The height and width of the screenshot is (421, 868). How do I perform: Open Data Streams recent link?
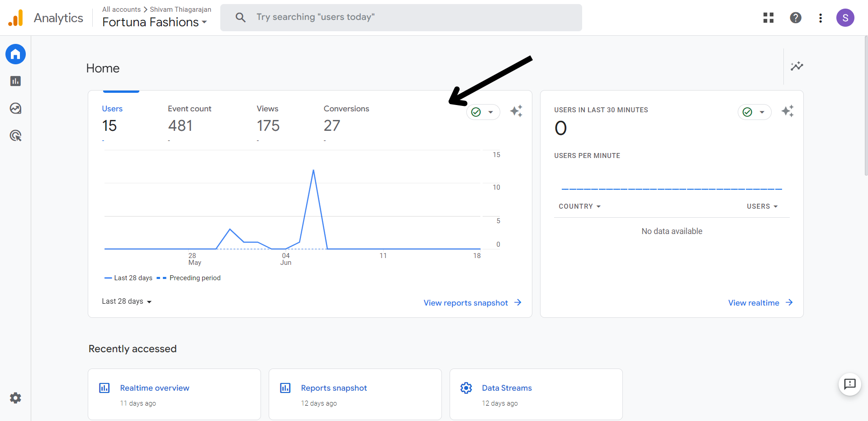tap(507, 388)
